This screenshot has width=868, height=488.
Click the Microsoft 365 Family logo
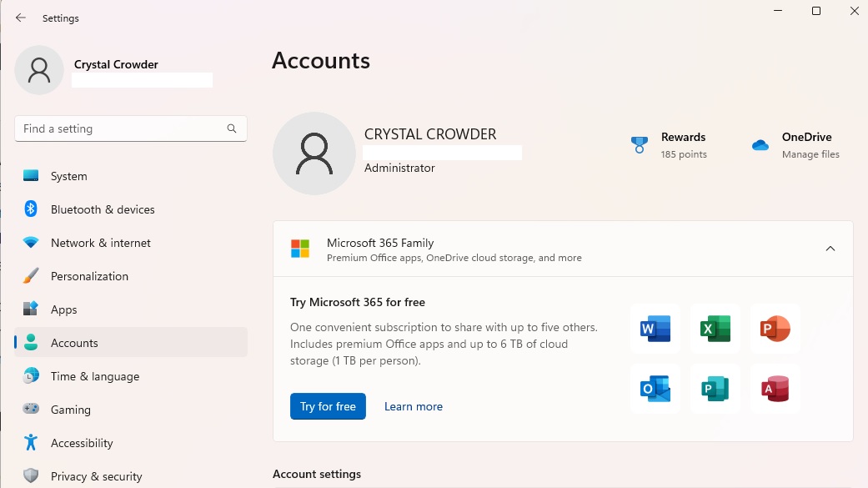(x=299, y=248)
